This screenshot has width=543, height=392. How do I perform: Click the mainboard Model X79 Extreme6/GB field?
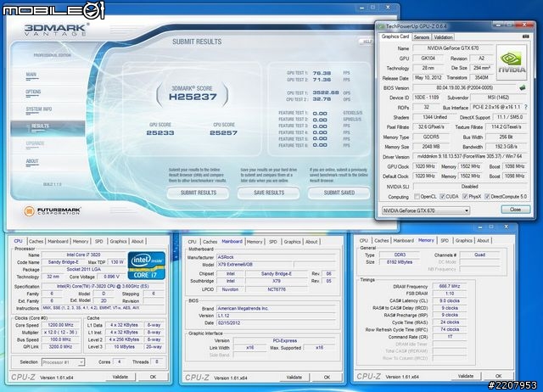pyautogui.click(x=255, y=265)
